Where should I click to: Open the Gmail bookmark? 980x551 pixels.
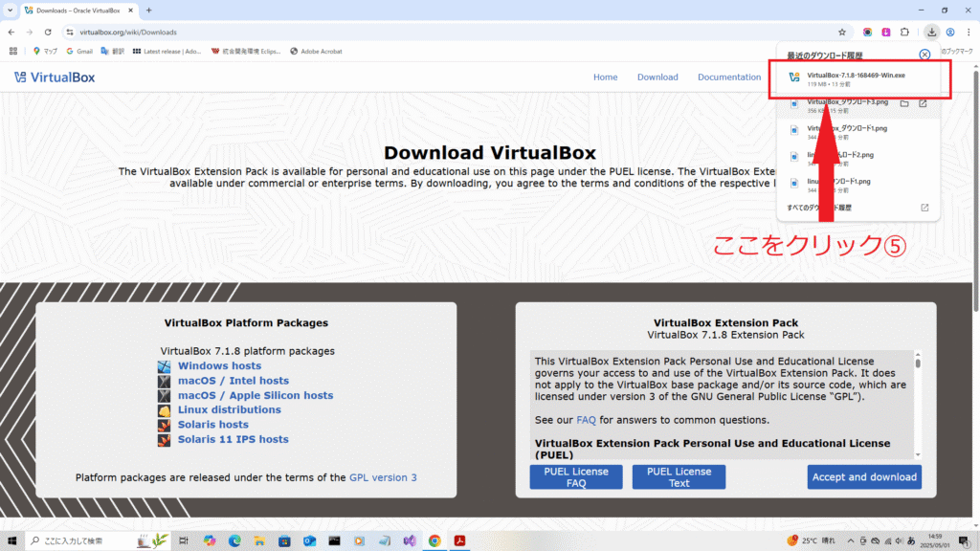click(x=79, y=52)
